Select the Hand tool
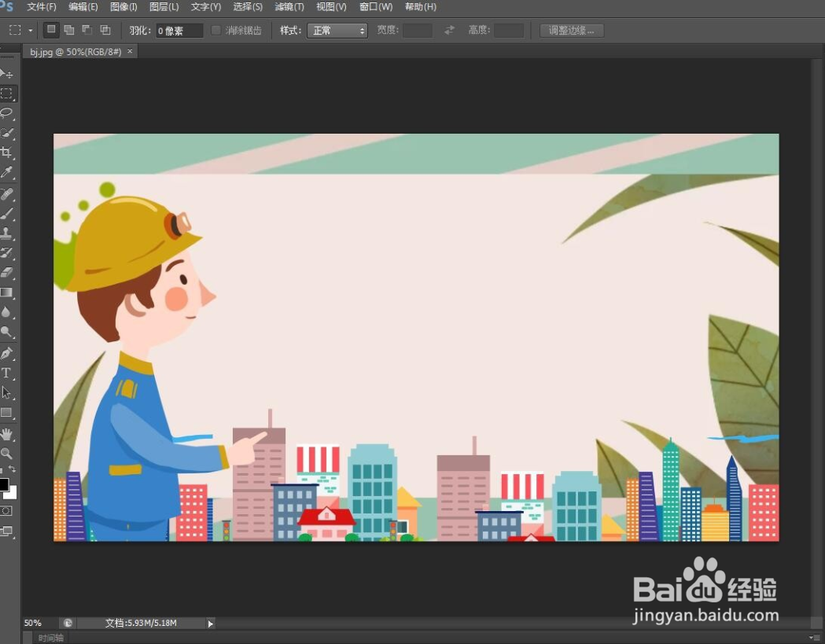Screen dimensions: 825x644 [x=7, y=434]
